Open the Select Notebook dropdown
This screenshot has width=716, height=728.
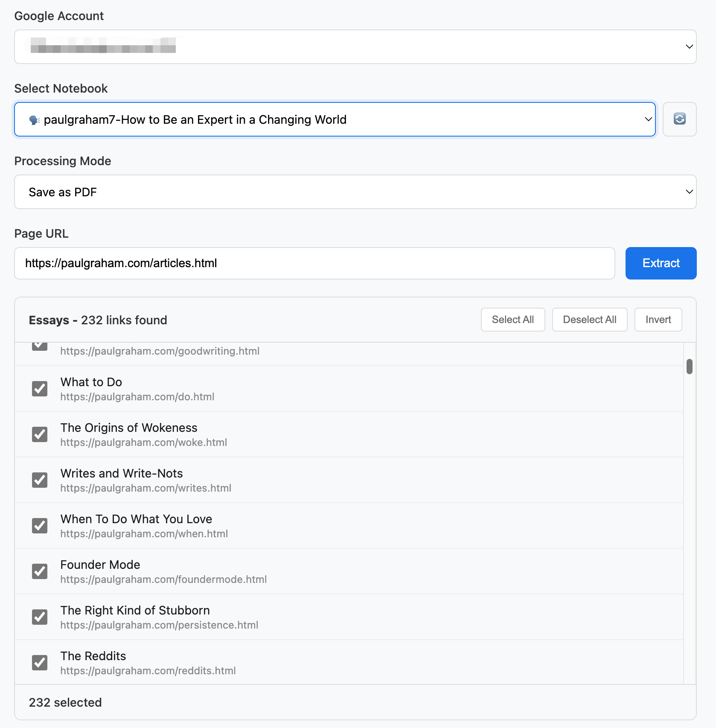pos(335,119)
